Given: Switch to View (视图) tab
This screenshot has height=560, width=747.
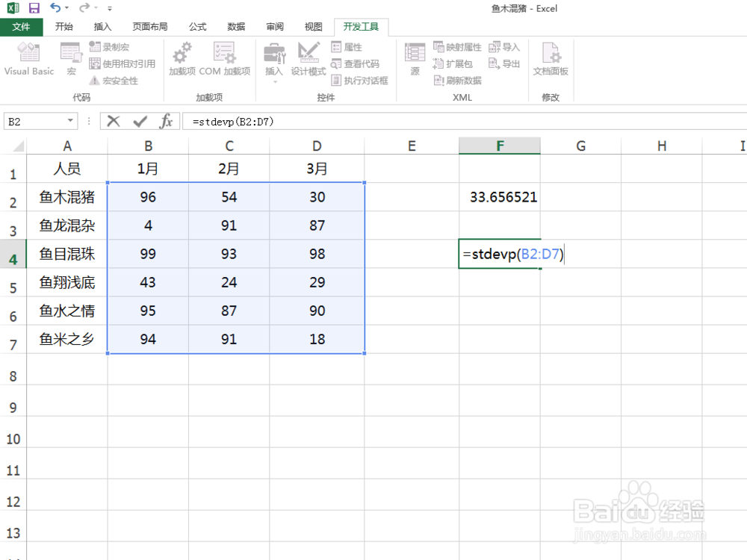Looking at the screenshot, I should pos(313,27).
